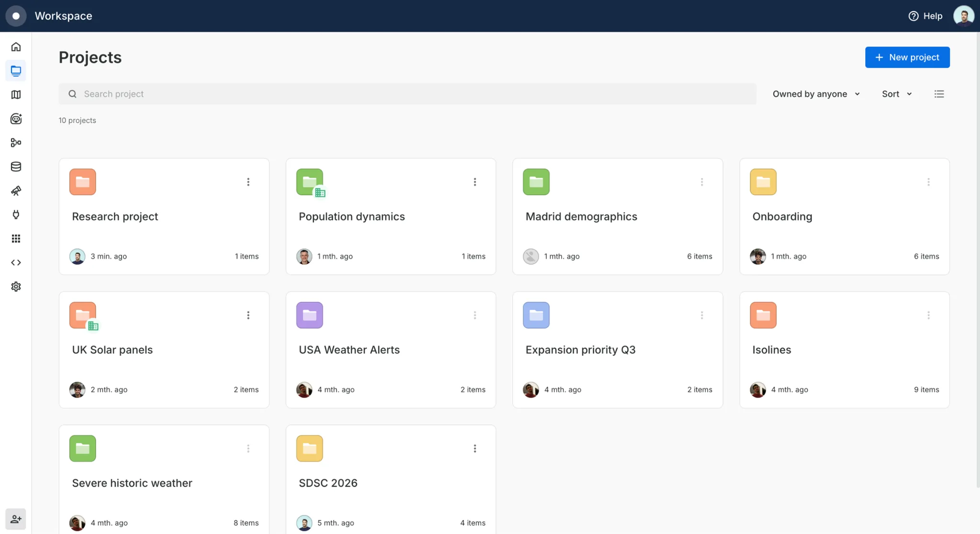Screen dimensions: 980x534
Task: Open the Expansion priority Q3 title
Action: pyautogui.click(x=580, y=350)
